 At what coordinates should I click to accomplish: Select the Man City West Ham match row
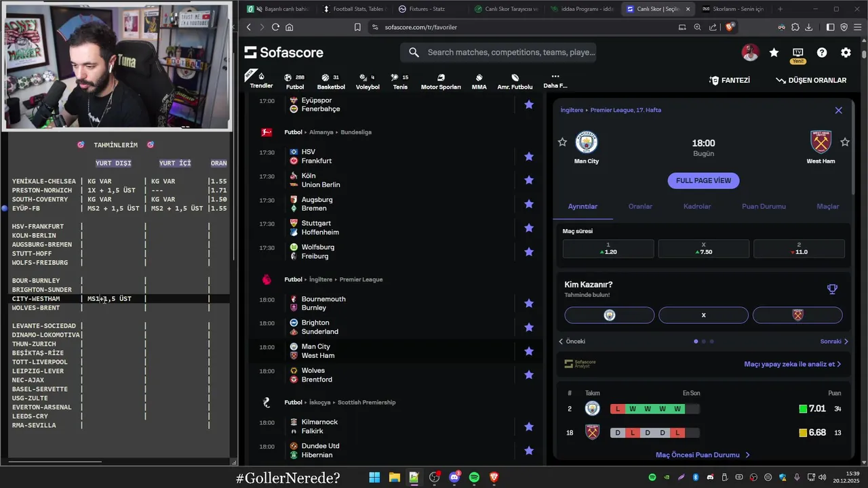tap(395, 351)
